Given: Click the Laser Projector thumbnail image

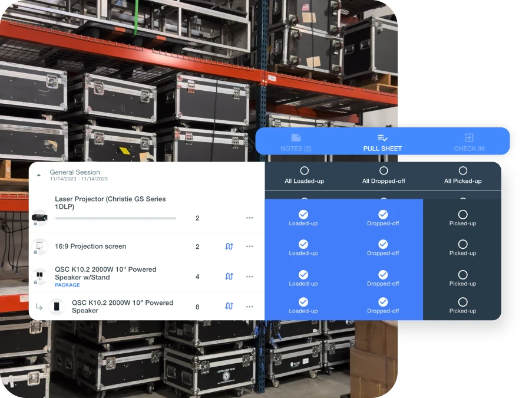Looking at the screenshot, I should [x=39, y=218].
